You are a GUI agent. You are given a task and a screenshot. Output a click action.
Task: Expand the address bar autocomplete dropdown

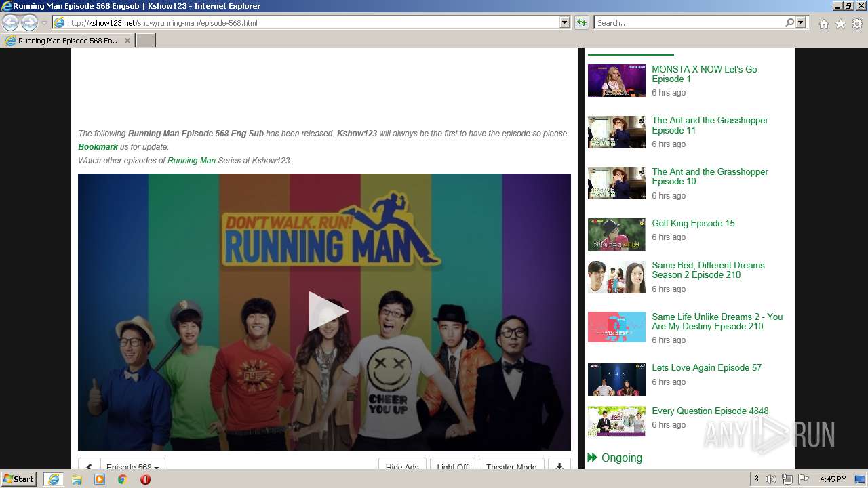tap(564, 23)
